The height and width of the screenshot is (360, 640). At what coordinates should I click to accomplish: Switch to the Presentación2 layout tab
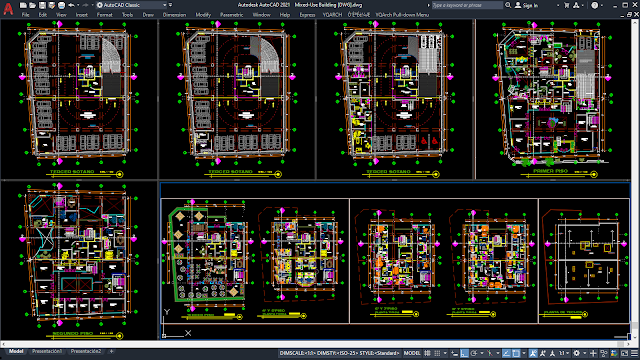[86, 351]
